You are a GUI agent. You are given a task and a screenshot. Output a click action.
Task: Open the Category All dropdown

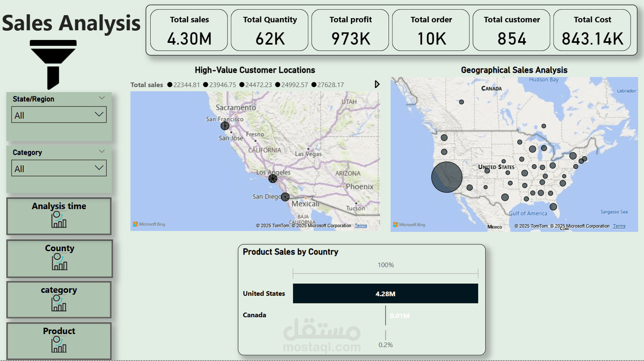59,168
